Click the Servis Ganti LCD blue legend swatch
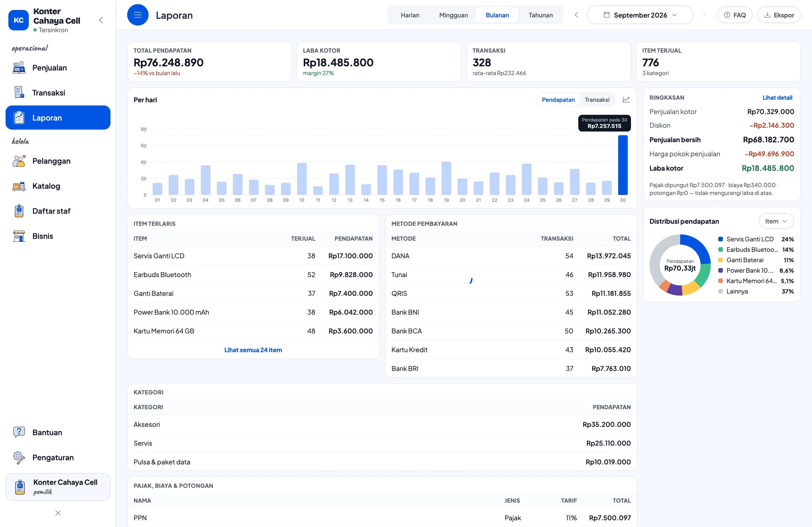Image resolution: width=812 pixels, height=527 pixels. click(721, 239)
